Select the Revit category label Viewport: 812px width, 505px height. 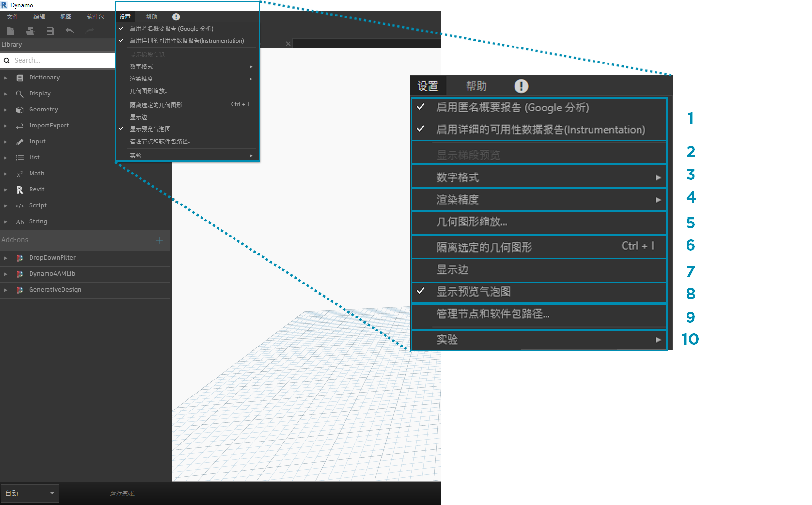(37, 189)
